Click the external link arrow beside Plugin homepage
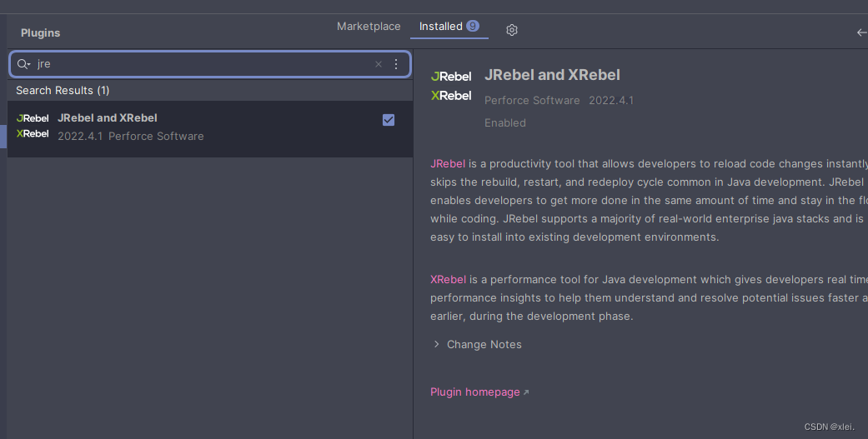 [526, 392]
